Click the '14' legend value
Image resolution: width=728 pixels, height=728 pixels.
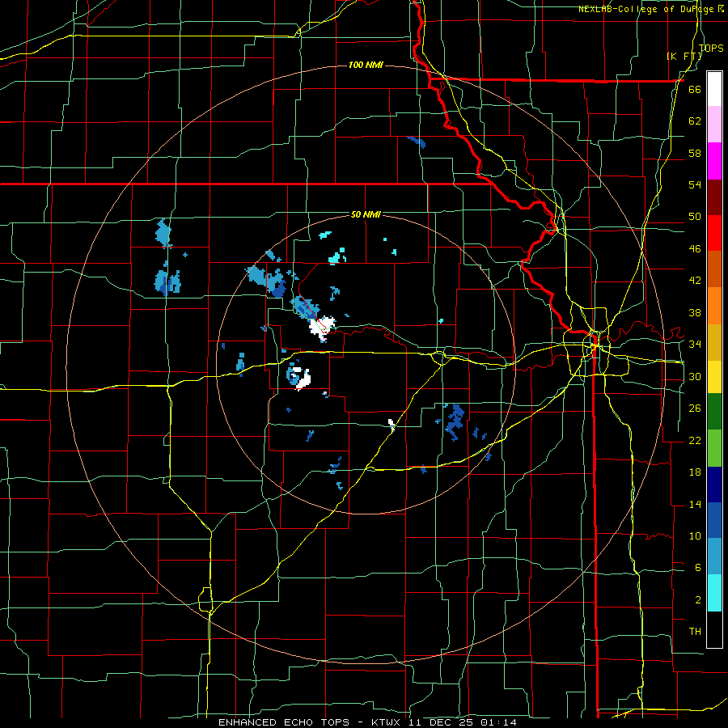(x=695, y=504)
